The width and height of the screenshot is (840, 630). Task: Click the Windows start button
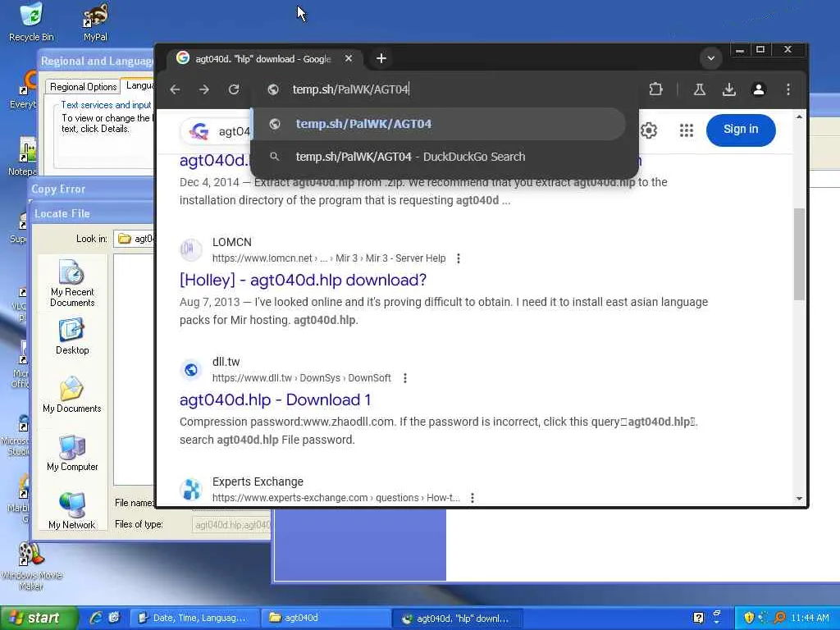coord(38,619)
